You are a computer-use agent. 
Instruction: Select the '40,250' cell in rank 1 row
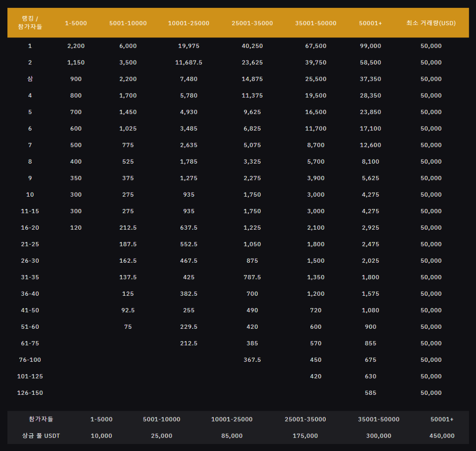click(x=252, y=46)
